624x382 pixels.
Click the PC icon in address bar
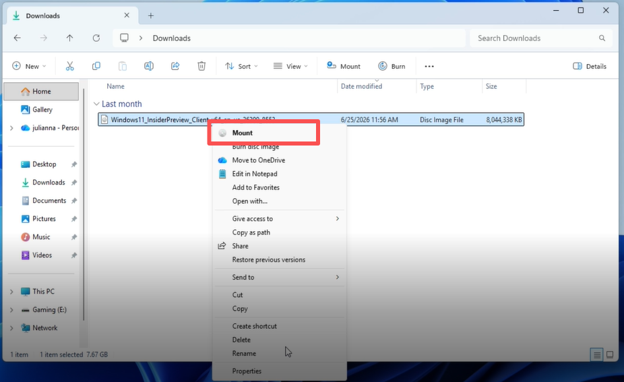124,38
